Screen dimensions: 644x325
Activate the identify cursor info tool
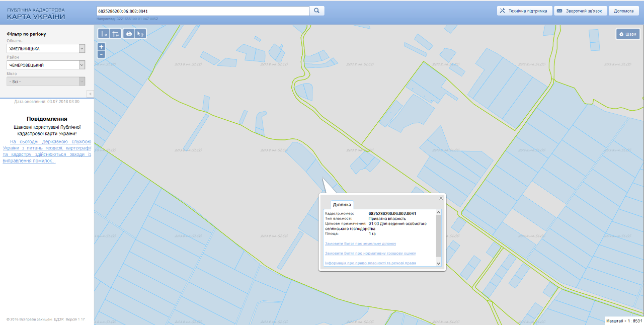click(x=140, y=34)
